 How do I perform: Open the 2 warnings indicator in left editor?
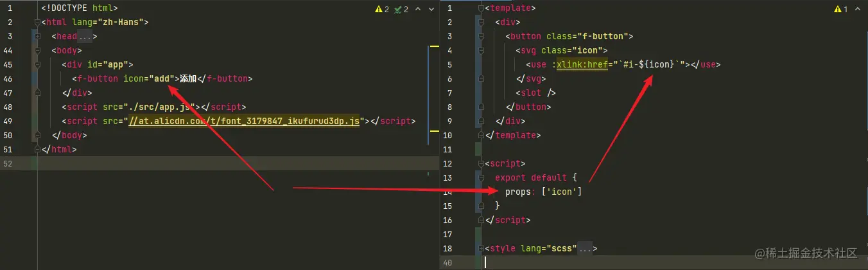pos(382,9)
